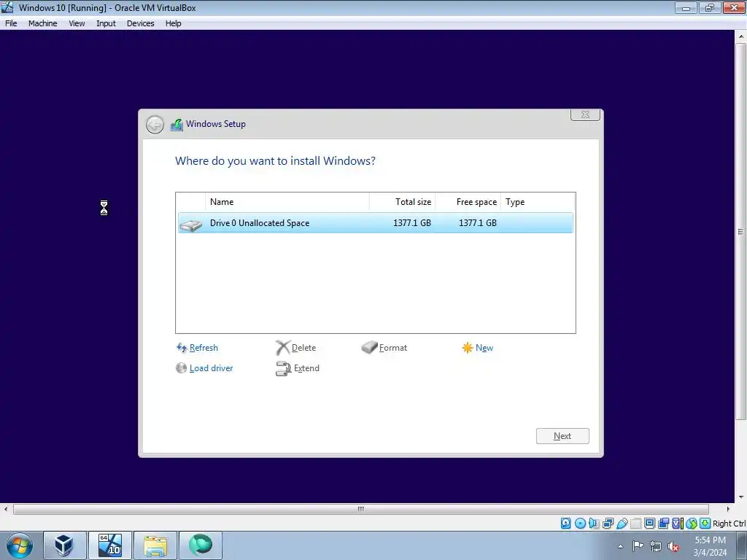Viewport: 747px width, 560px height.
Task: Click the Windows Setup back arrow button
Action: 155,125
